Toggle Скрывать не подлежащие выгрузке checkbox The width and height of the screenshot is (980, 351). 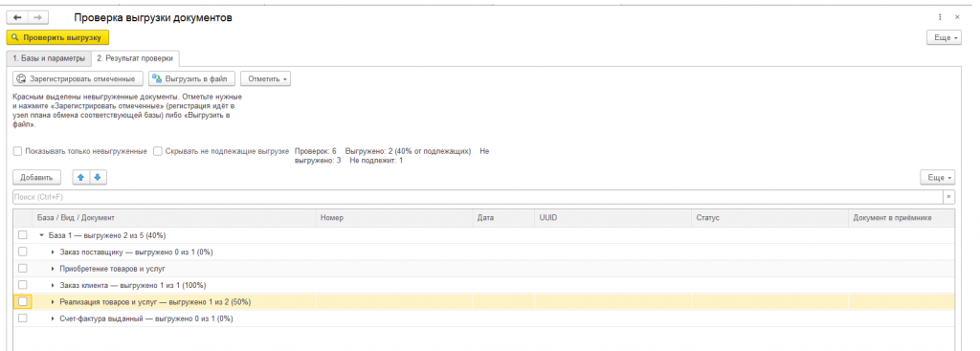(x=158, y=151)
